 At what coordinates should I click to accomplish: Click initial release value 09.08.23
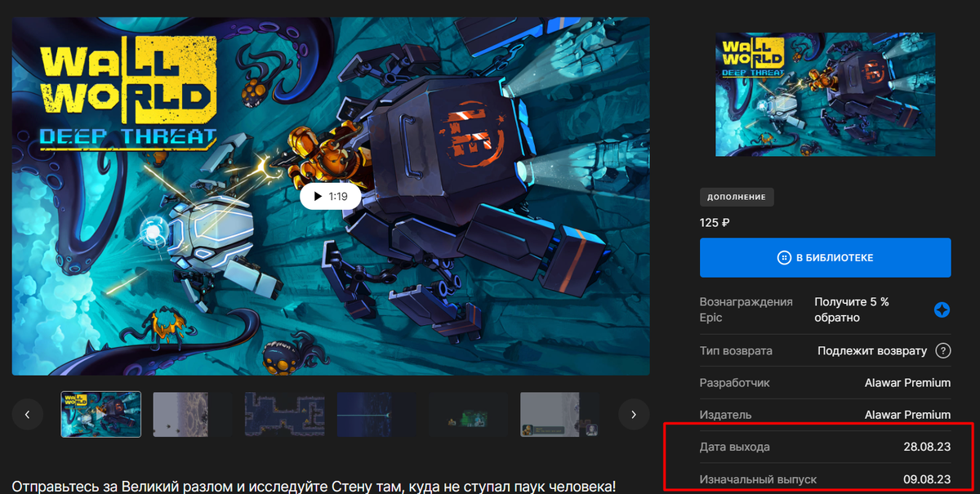[927, 479]
